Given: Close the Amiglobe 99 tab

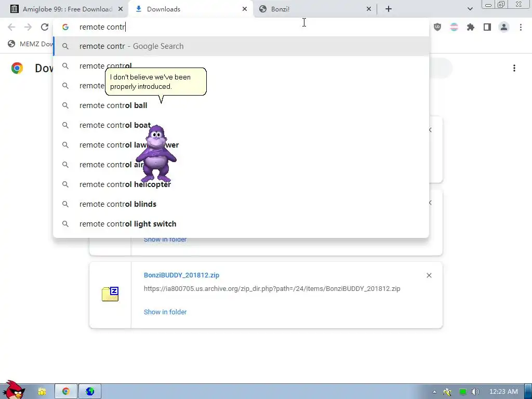Looking at the screenshot, I should coord(121,9).
